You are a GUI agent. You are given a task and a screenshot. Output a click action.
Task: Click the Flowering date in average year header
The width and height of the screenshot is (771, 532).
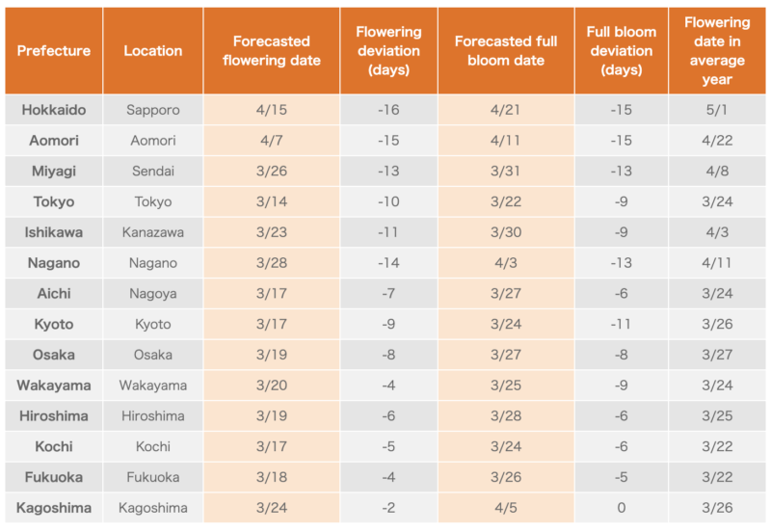pos(718,51)
